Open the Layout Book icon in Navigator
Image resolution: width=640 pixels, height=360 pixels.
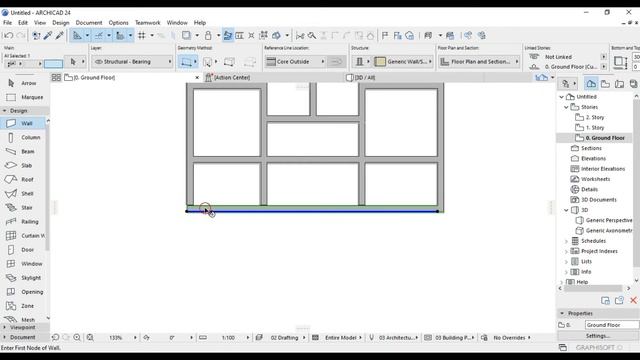pyautogui.click(x=619, y=84)
